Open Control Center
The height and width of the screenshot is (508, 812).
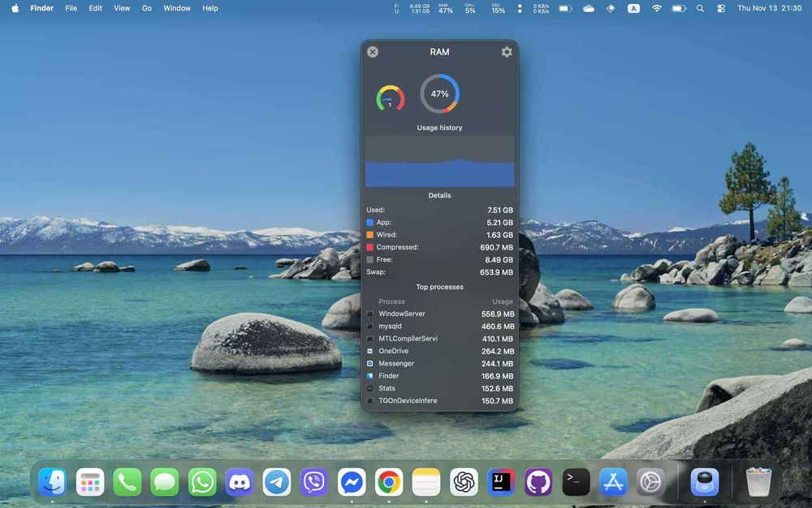click(x=721, y=8)
